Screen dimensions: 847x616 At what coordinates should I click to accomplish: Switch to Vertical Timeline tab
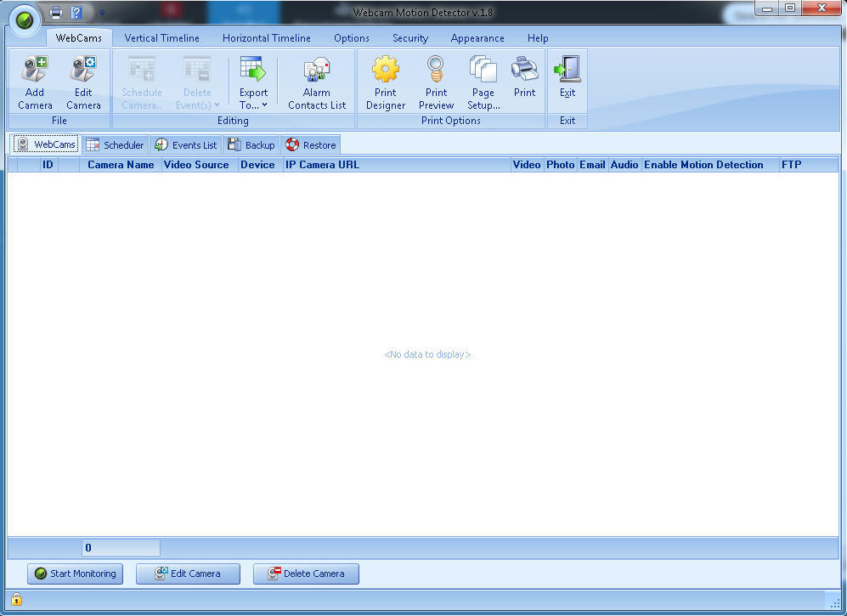161,38
